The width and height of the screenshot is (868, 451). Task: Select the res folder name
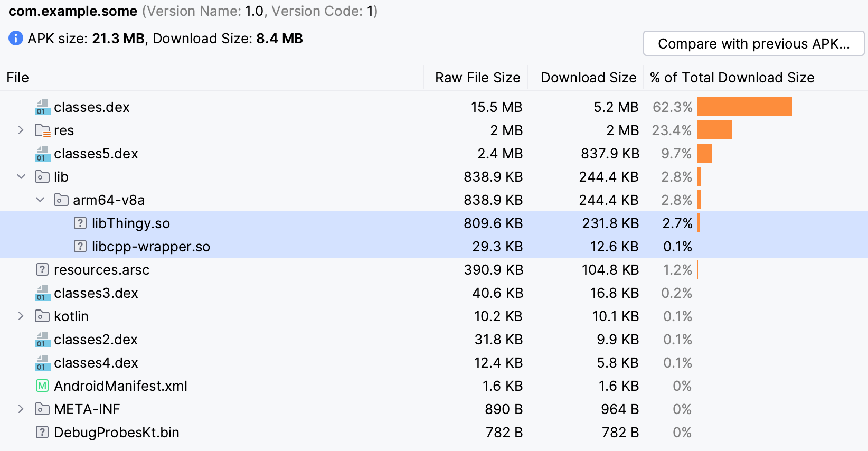click(x=64, y=130)
